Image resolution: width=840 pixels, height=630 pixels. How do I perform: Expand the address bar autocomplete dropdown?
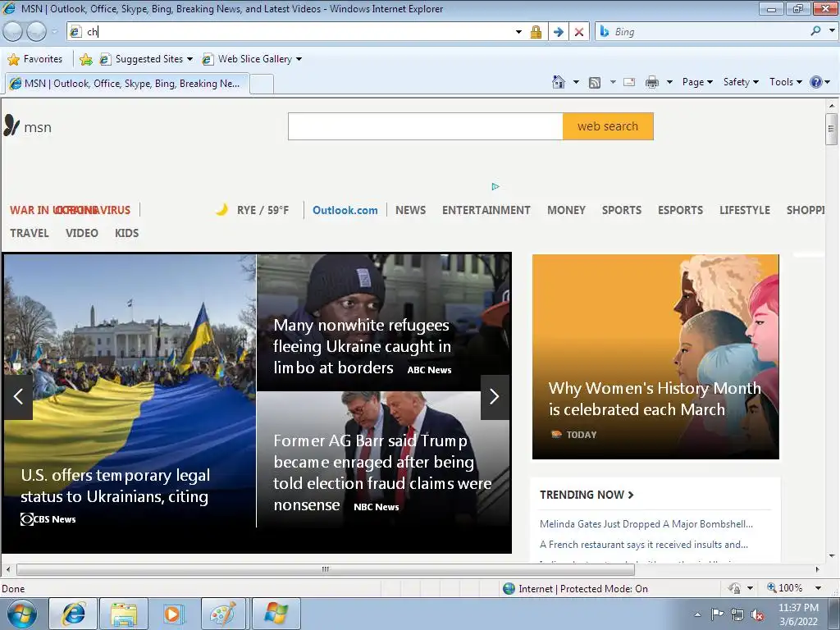pyautogui.click(x=518, y=32)
